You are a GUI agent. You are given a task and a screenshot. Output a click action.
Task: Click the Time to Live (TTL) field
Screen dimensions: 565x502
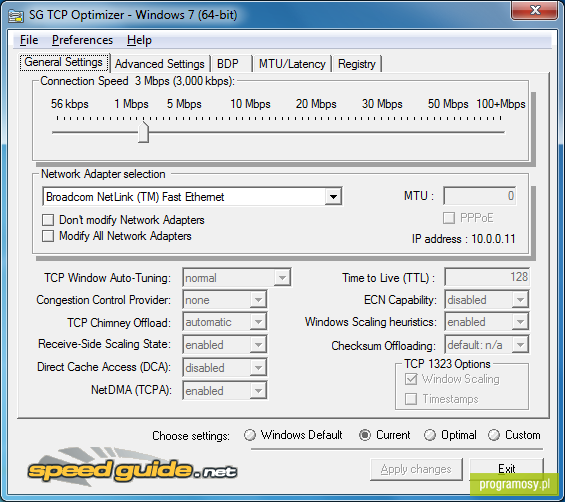(x=487, y=277)
